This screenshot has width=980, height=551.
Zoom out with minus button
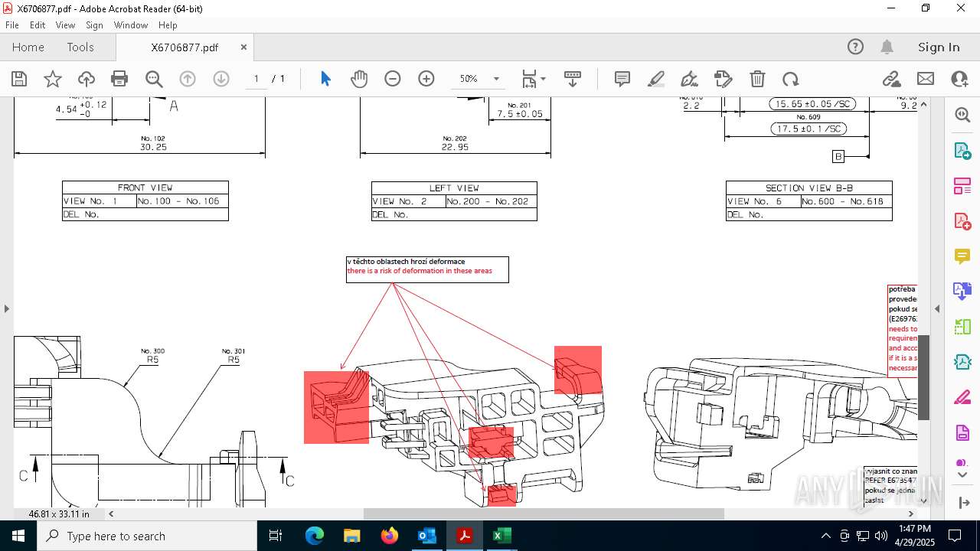click(x=393, y=79)
